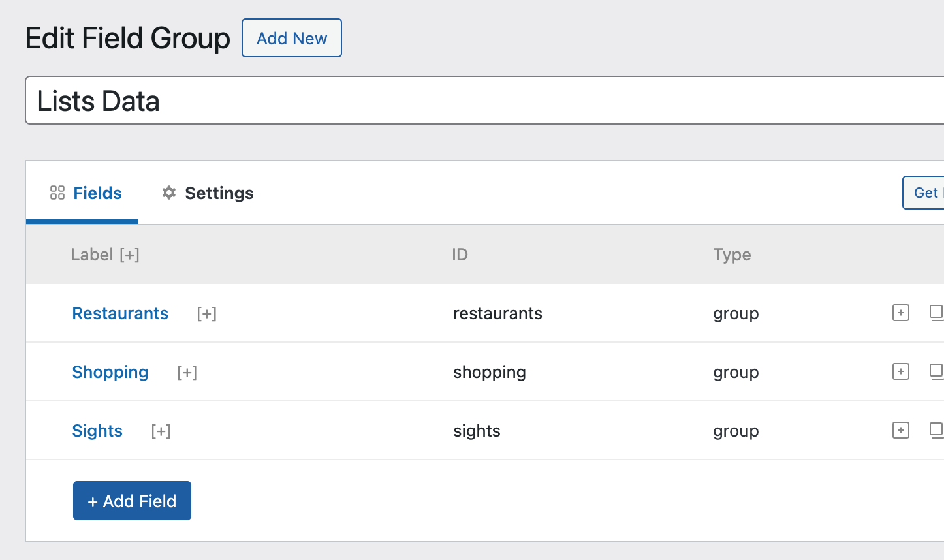Click the grid icon beside Fields
The image size is (944, 560).
pyautogui.click(x=57, y=193)
